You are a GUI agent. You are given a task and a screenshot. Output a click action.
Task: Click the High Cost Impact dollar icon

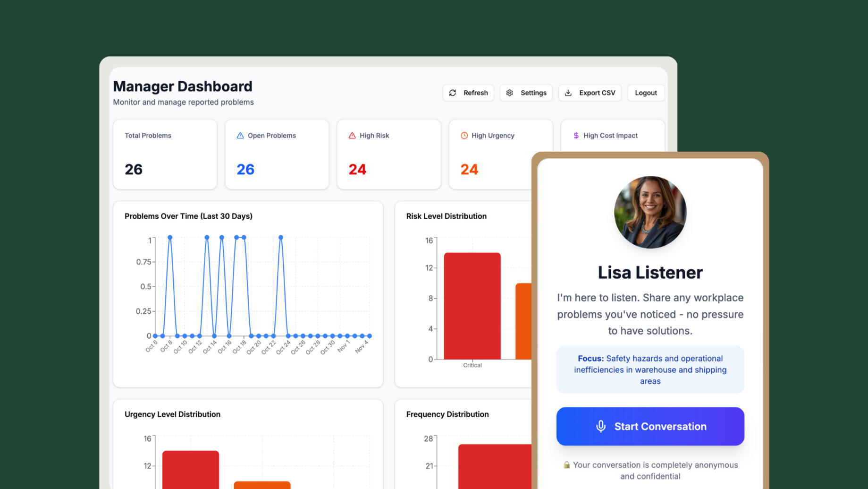[576, 136]
